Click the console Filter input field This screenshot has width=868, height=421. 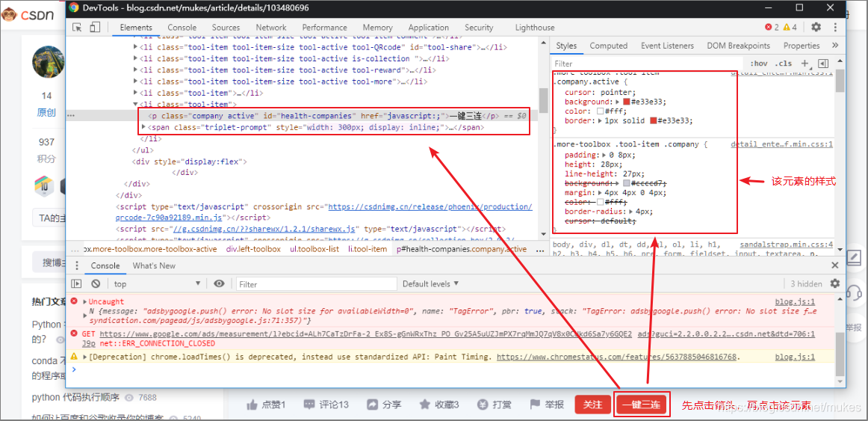(317, 284)
